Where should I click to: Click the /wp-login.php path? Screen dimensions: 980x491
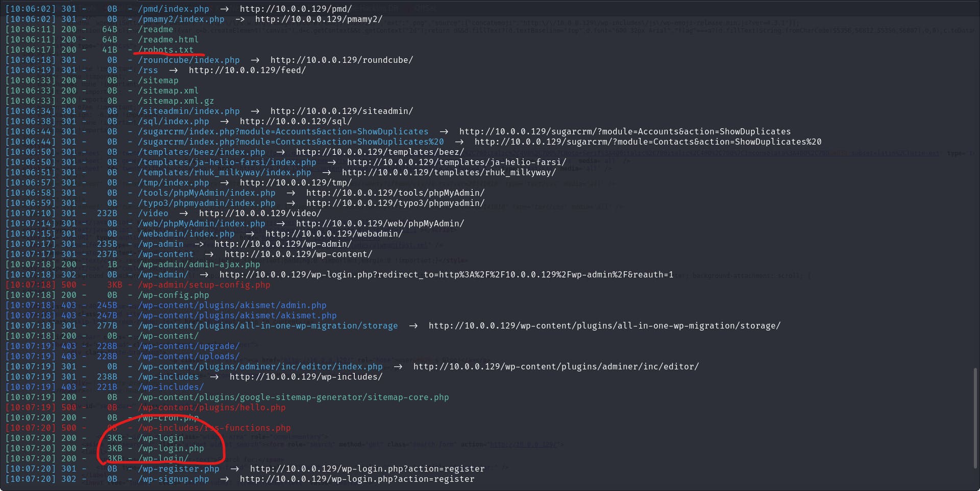[171, 448]
